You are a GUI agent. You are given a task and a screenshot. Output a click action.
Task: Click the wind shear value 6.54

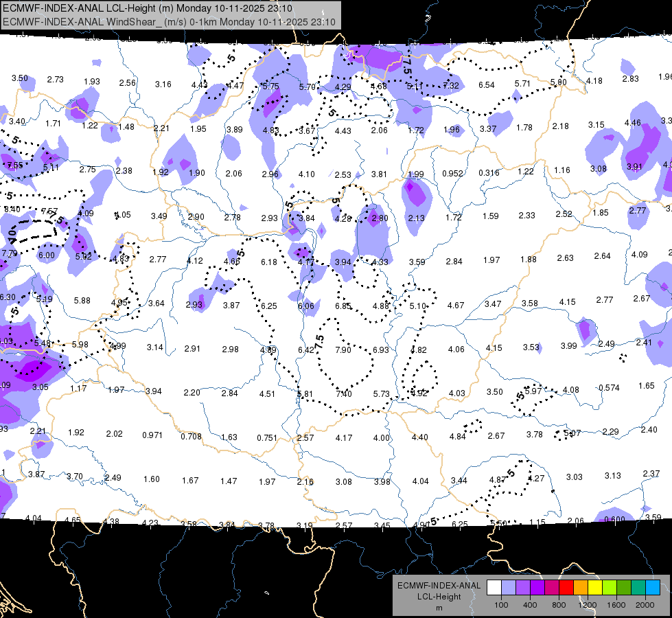pyautogui.click(x=487, y=85)
